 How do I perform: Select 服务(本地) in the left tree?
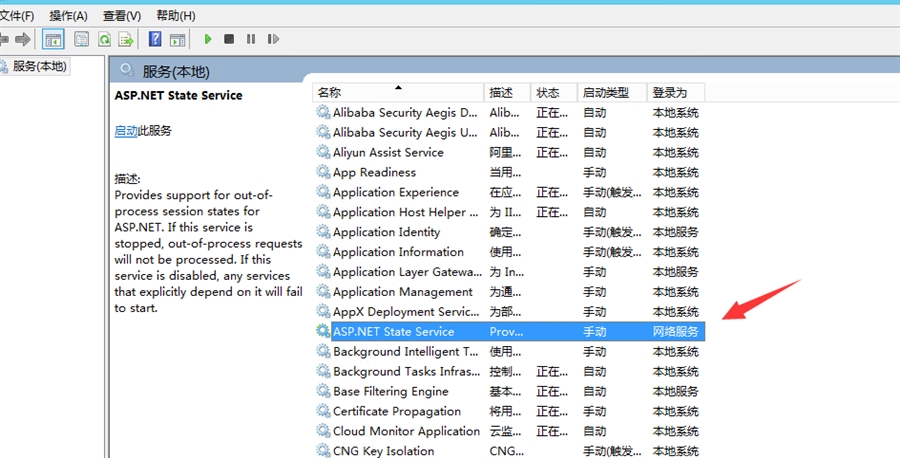pos(39,66)
